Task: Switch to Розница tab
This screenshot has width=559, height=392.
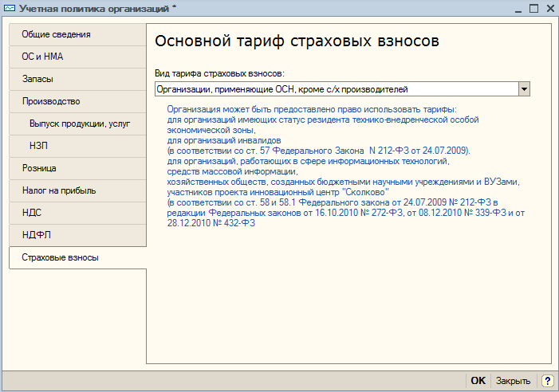Action: tap(77, 168)
